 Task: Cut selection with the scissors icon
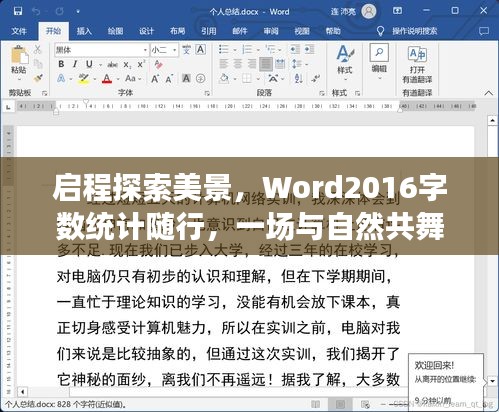point(37,50)
